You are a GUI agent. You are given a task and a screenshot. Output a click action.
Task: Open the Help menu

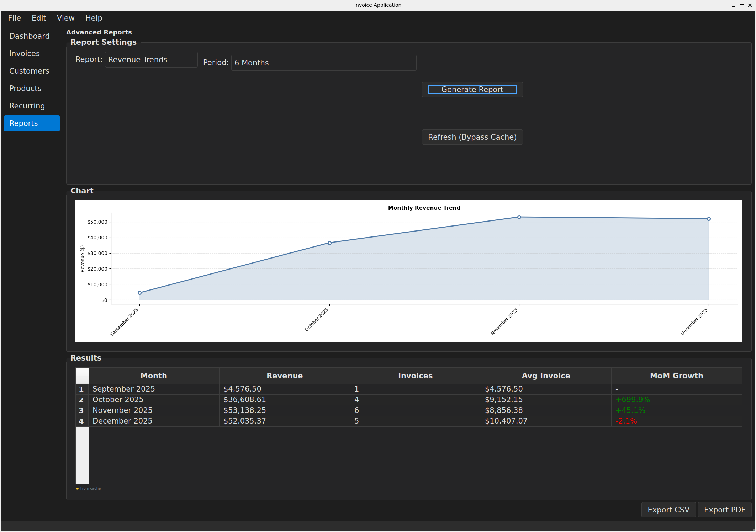pos(94,18)
